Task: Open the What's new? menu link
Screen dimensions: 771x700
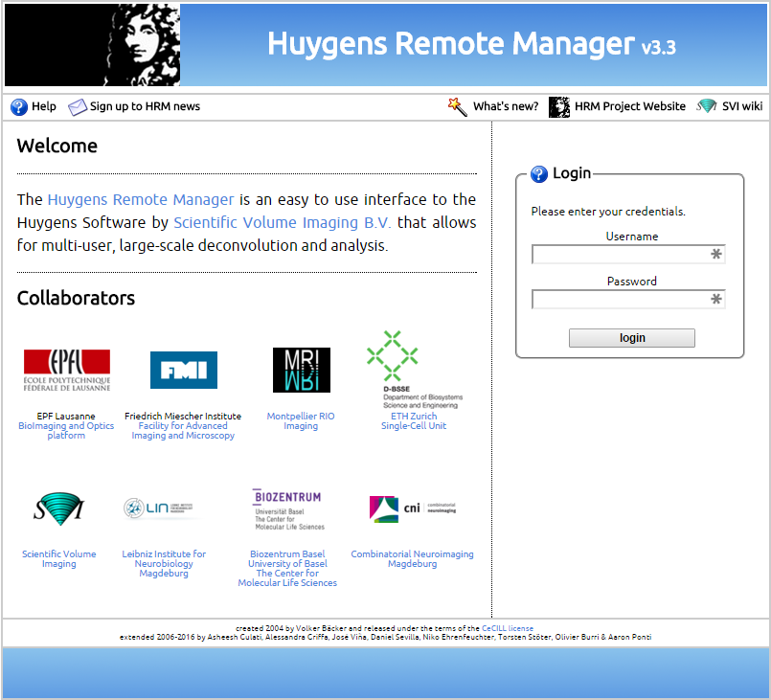Action: [506, 106]
